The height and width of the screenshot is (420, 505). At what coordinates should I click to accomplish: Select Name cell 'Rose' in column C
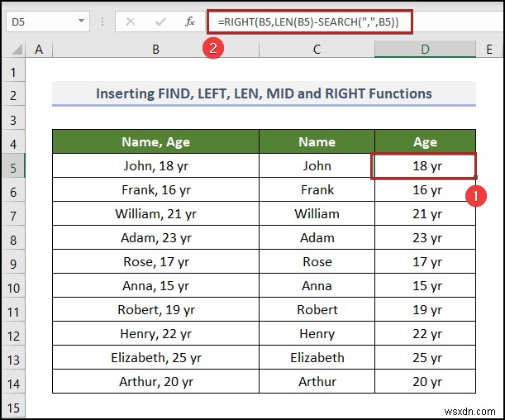[x=317, y=261]
